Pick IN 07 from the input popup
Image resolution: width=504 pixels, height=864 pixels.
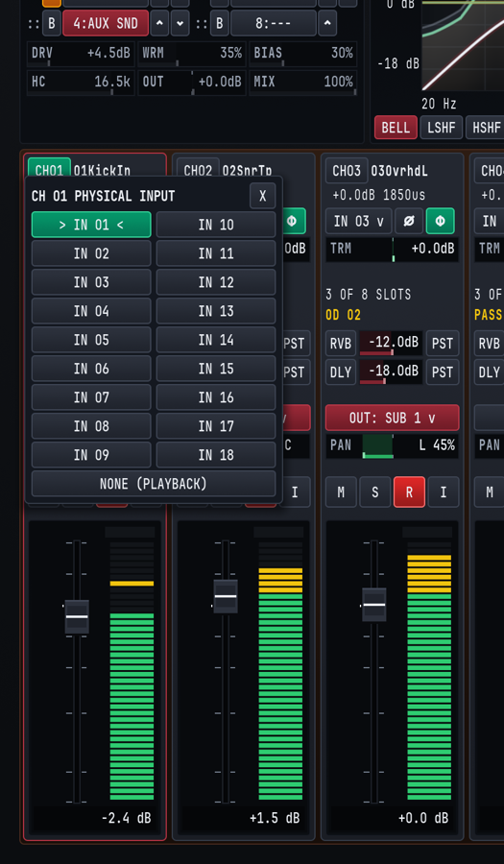pyautogui.click(x=91, y=397)
